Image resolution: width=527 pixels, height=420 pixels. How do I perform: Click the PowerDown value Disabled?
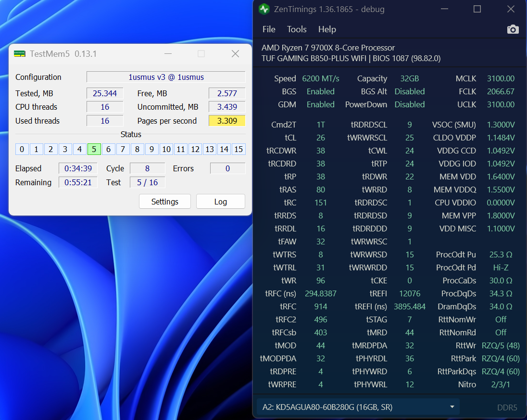click(x=409, y=104)
